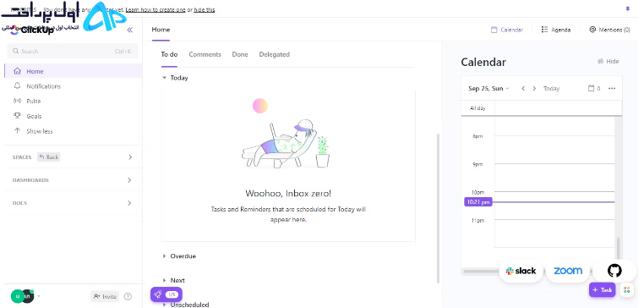Open the GitHub integration badge

pyautogui.click(x=614, y=271)
